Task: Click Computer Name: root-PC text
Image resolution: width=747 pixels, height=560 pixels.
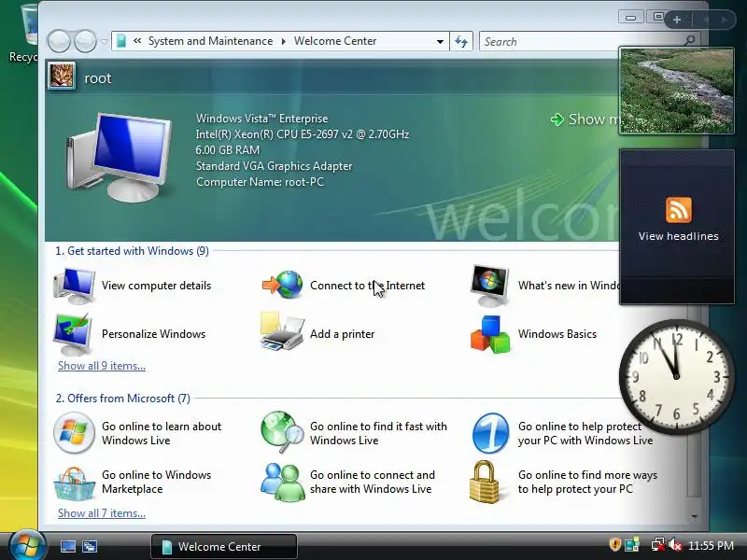Action: tap(260, 182)
